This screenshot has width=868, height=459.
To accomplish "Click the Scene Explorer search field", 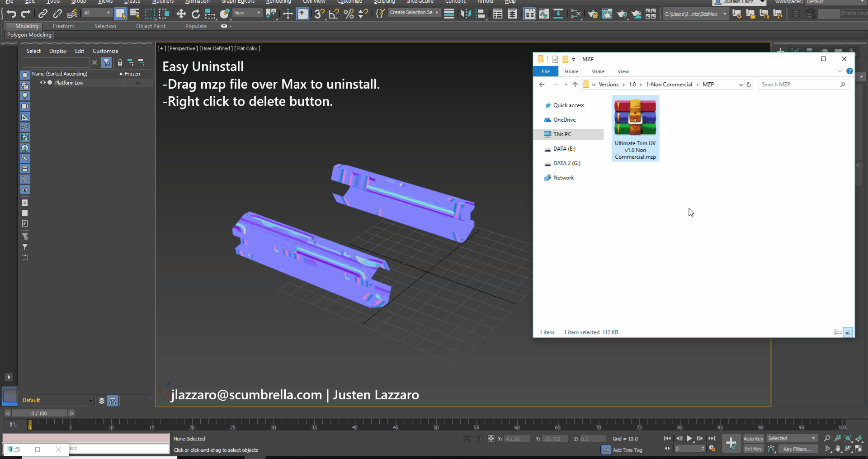I will click(55, 62).
